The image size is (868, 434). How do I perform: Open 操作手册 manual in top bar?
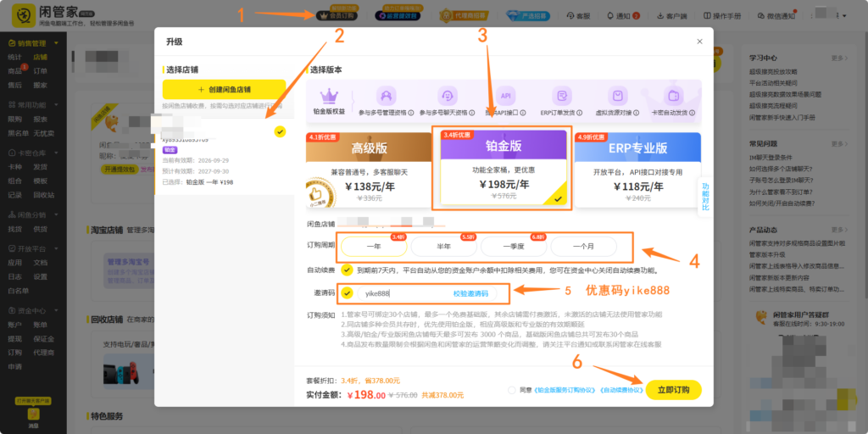(x=722, y=16)
